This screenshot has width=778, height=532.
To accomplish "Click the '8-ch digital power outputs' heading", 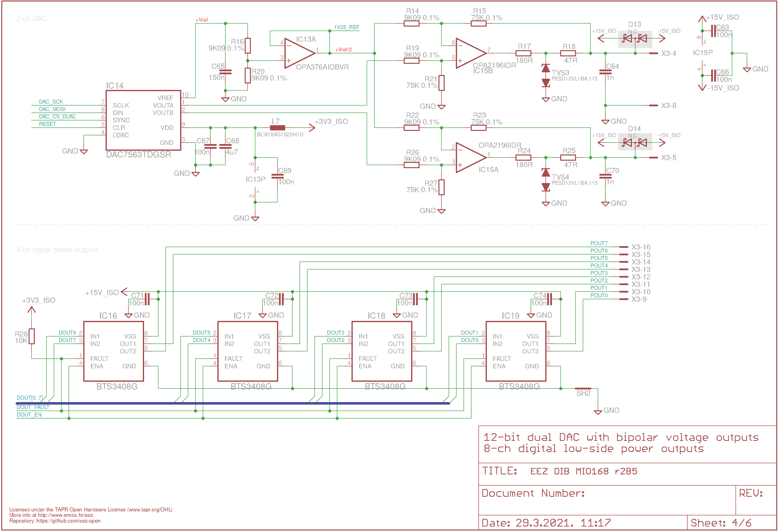I will [57, 250].
